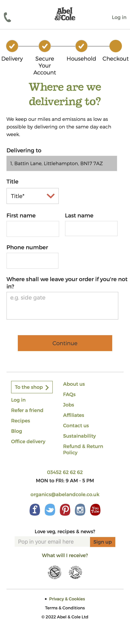
Task: Open the Title dropdown
Action: [33, 196]
